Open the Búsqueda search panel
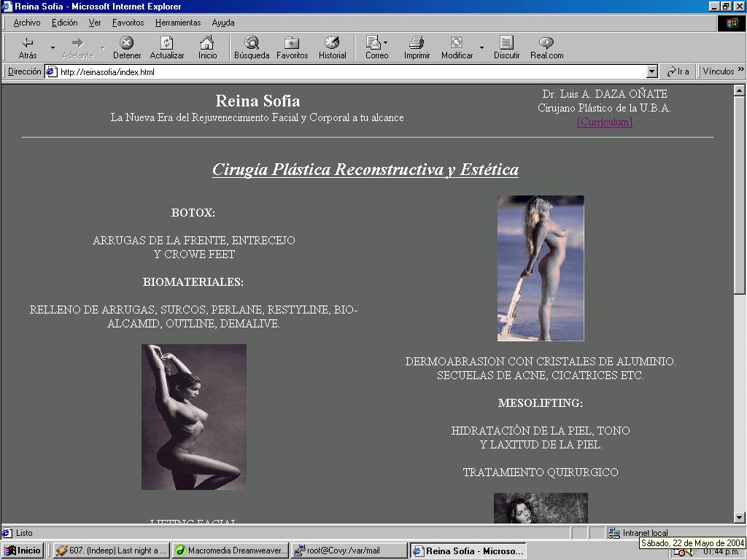Viewport: 747px width, 560px height. click(x=252, y=48)
